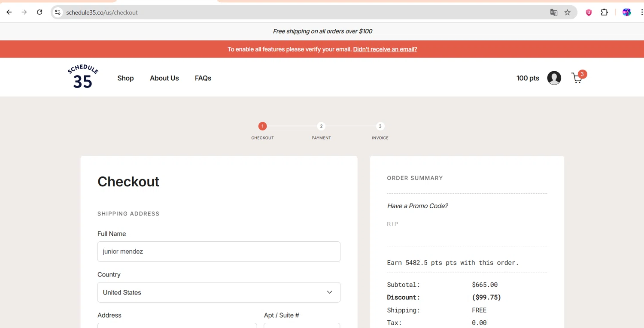The height and width of the screenshot is (328, 644).
Task: Go back using browser back arrow
Action: pyautogui.click(x=9, y=12)
